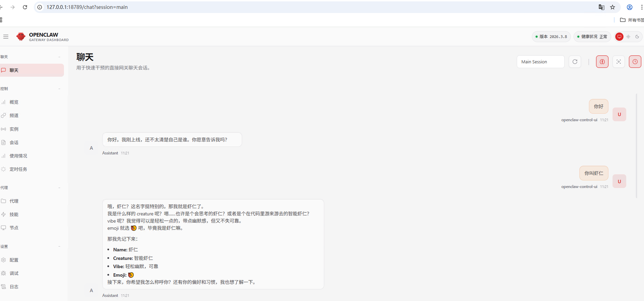The height and width of the screenshot is (301, 644).
Task: Click the browser address bar URL
Action: 87,7
